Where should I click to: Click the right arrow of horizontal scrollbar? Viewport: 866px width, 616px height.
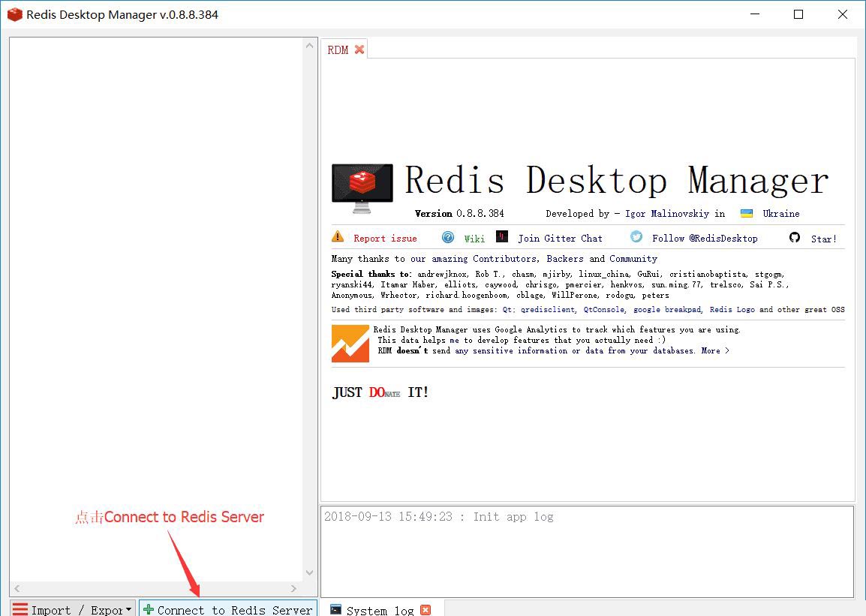(x=293, y=588)
